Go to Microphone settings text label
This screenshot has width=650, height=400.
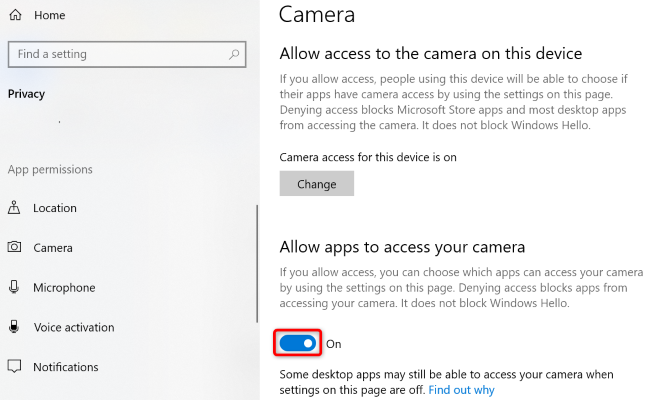pos(64,288)
